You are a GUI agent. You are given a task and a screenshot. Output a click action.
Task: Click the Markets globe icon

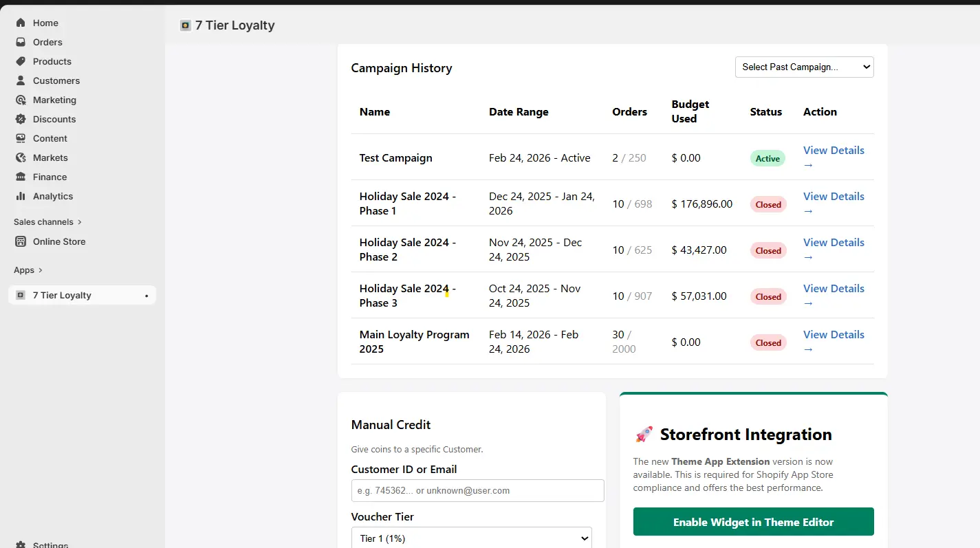click(21, 157)
